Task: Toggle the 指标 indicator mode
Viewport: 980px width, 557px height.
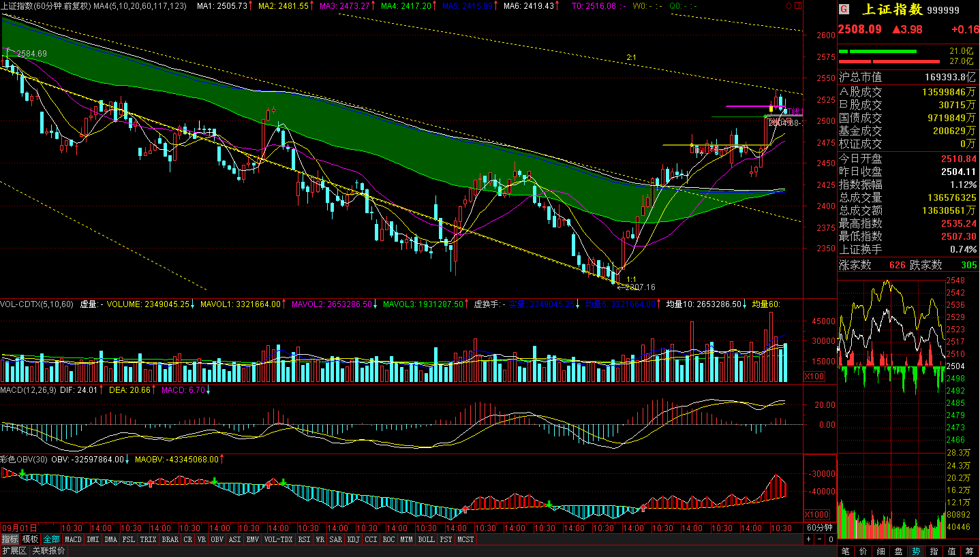Action: 10,539
